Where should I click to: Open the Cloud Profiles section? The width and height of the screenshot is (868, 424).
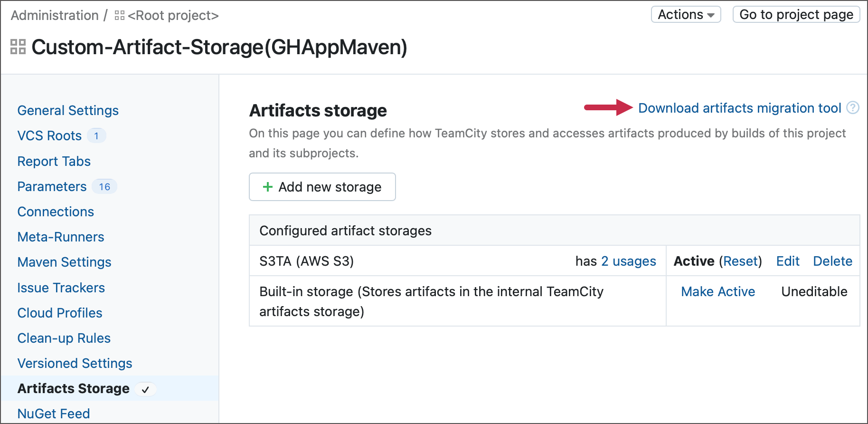click(59, 313)
